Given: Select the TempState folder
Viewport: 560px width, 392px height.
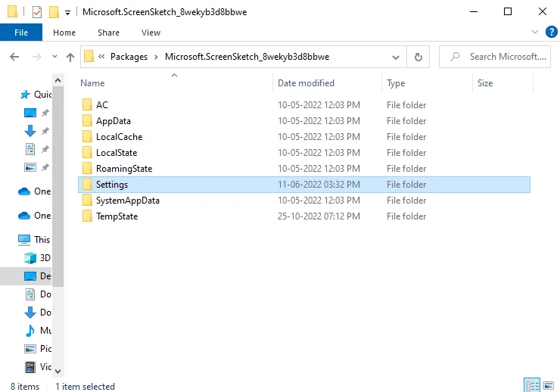Looking at the screenshot, I should click(304, 216).
